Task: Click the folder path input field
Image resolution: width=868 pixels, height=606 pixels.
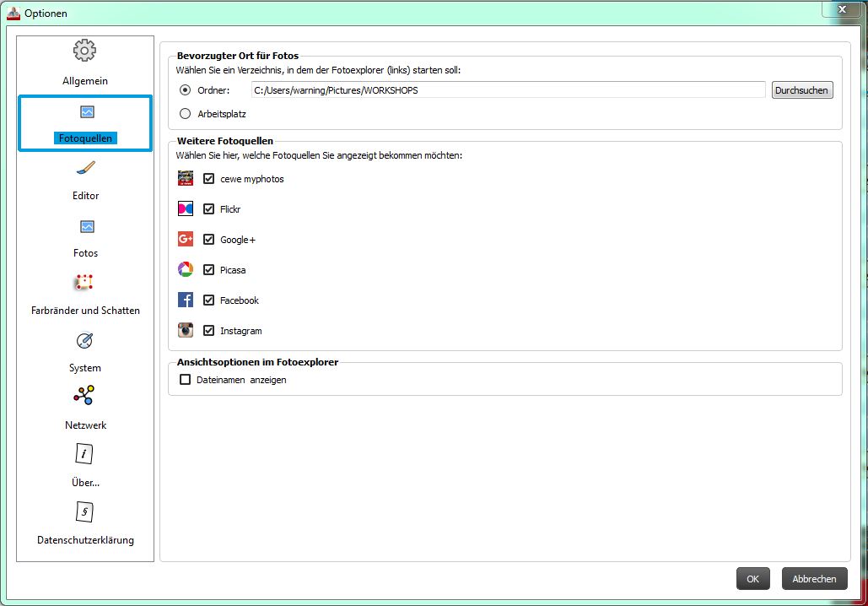Action: [x=508, y=90]
